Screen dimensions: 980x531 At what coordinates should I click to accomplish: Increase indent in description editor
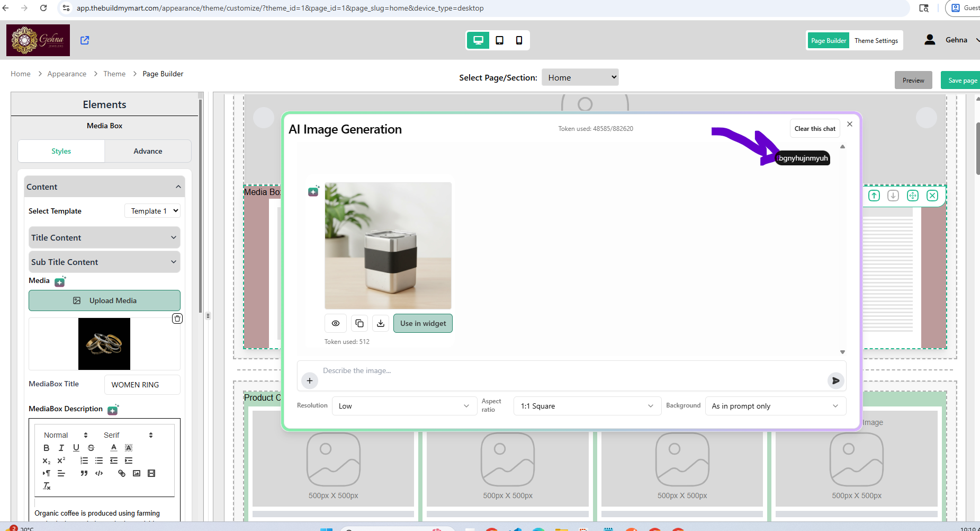129,461
